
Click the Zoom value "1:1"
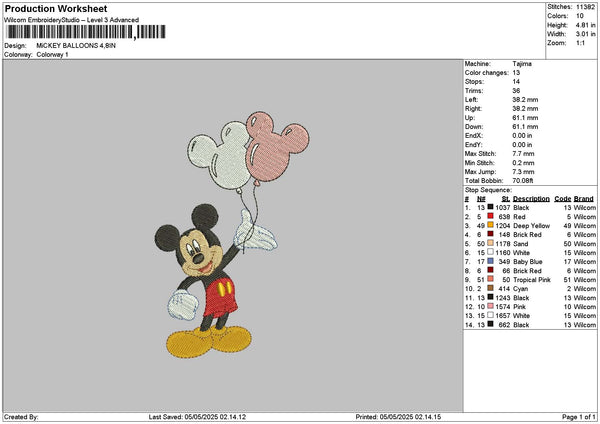tap(580, 43)
